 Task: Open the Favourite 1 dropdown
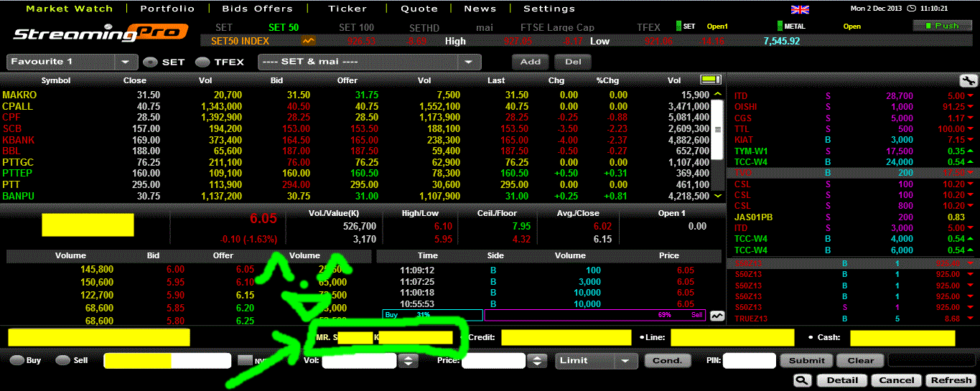(x=72, y=62)
